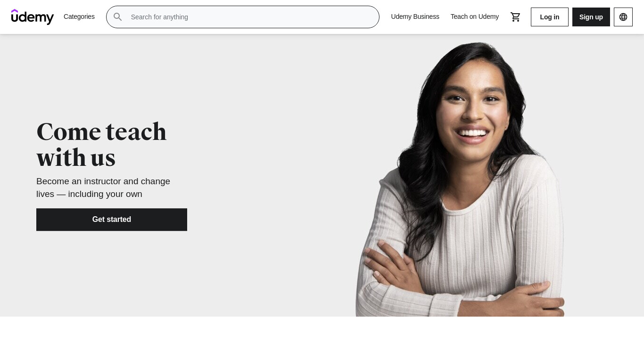Screen dimensions: 644x343
Task: Go to Teach on Udemy
Action: (474, 16)
